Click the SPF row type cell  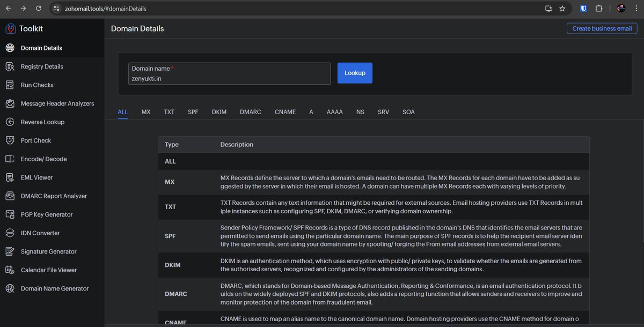coord(170,236)
